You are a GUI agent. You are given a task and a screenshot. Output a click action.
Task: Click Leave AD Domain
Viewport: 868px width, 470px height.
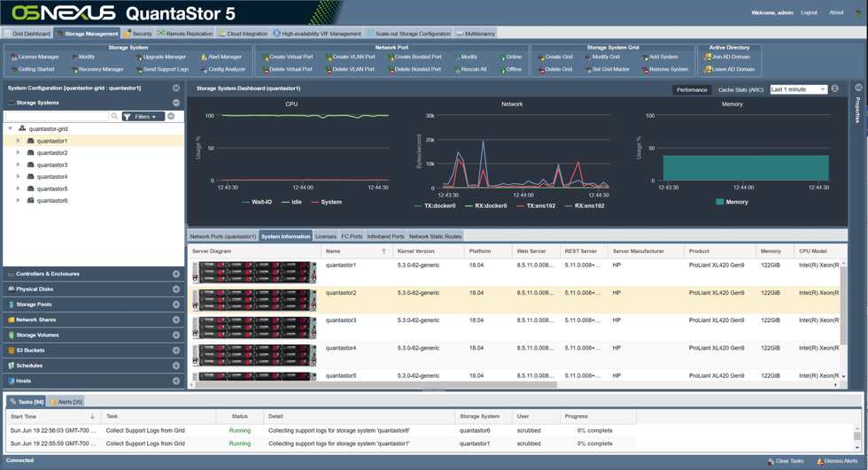(x=730, y=69)
